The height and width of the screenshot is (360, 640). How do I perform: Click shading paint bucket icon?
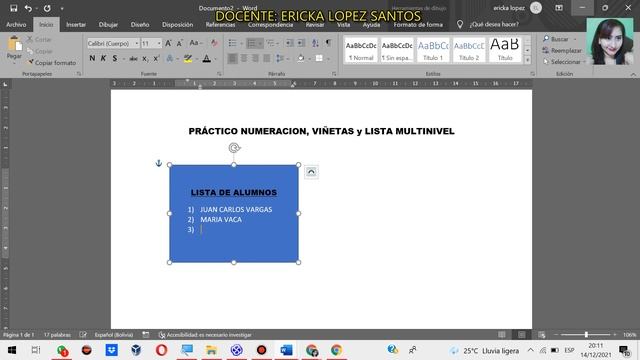pos(301,59)
